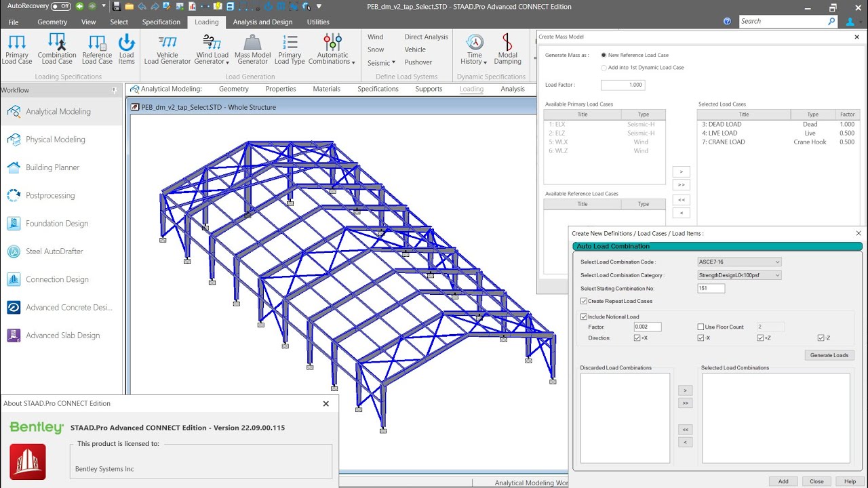Select the Vehicle Load Generator
The image size is (868, 488).
tap(167, 49)
